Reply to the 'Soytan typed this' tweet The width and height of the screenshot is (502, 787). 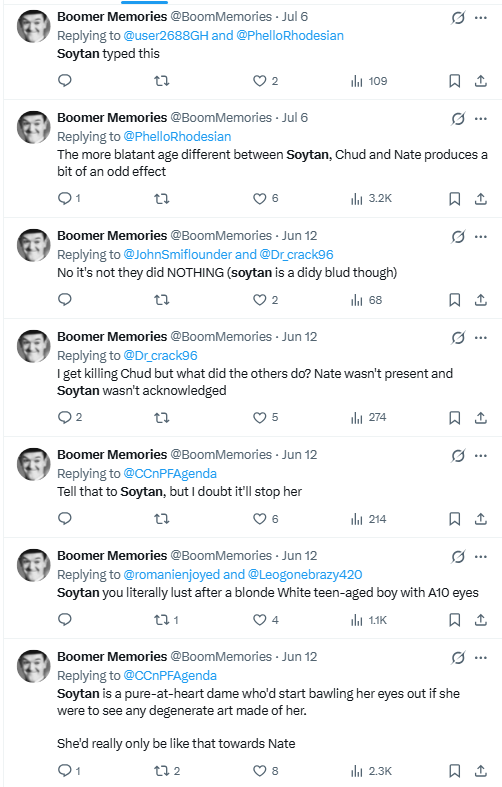65,81
